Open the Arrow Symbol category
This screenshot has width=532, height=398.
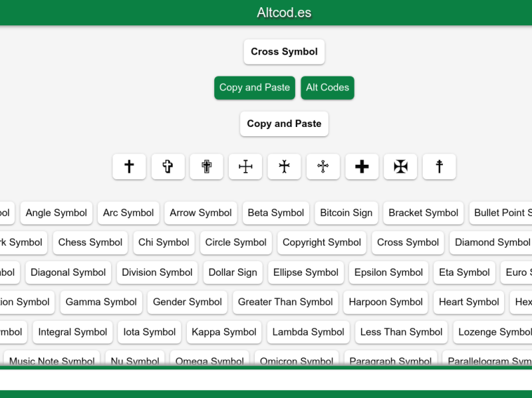pyautogui.click(x=201, y=213)
